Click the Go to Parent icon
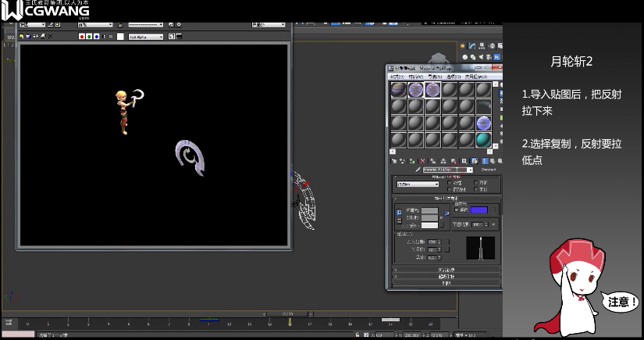This screenshot has height=340, width=644. tap(493, 161)
